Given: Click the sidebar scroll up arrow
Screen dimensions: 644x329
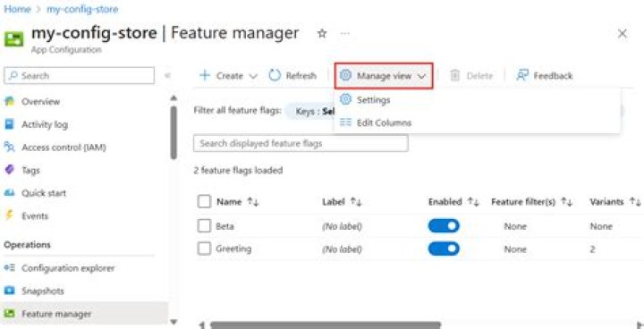Looking at the screenshot, I should pos(174,97).
